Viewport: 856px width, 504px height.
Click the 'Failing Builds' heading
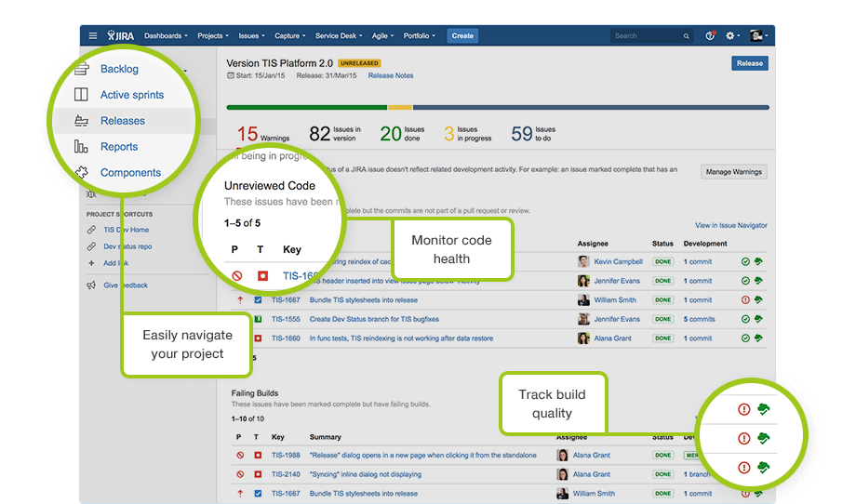(254, 392)
